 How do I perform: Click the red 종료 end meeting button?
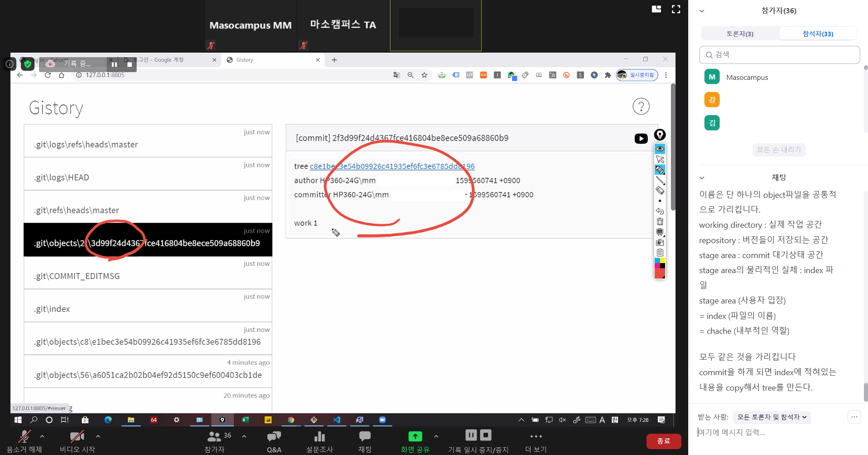663,441
